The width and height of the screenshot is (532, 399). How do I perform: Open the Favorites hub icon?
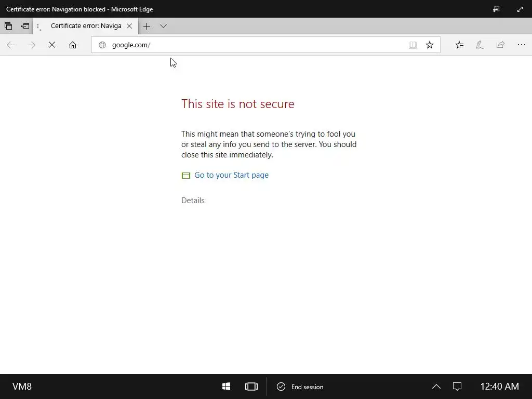[459, 45]
